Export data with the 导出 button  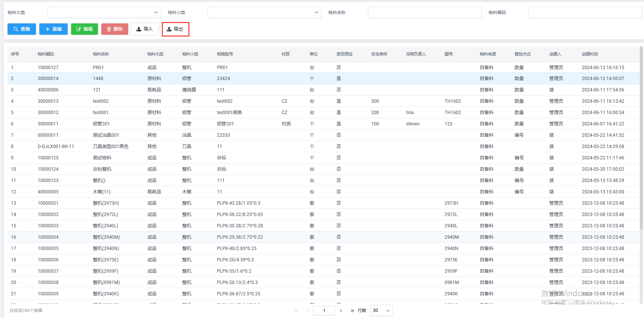coord(175,29)
